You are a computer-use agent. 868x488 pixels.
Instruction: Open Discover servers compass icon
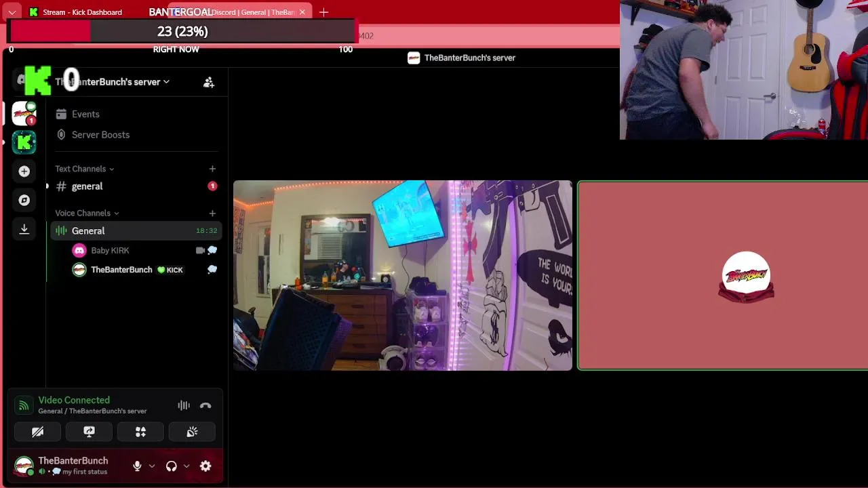[24, 200]
